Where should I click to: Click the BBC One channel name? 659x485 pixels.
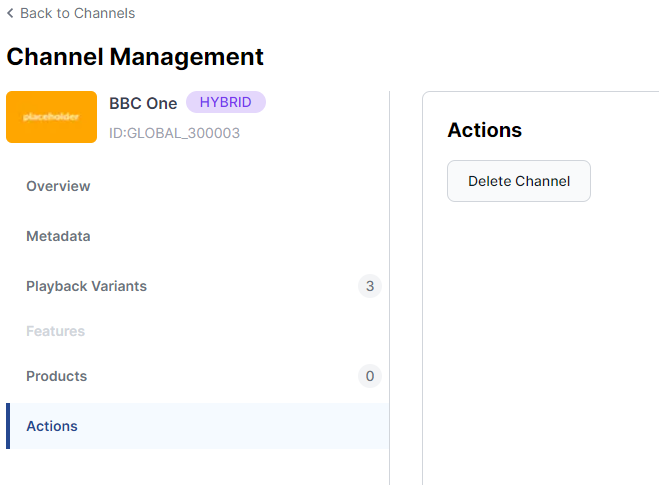[143, 103]
